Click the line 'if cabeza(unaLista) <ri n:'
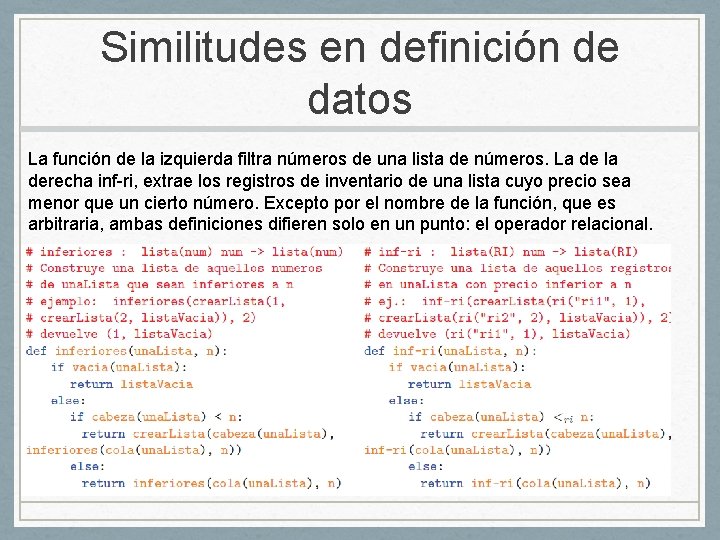Viewport: 720px width, 540px height. coord(501,417)
